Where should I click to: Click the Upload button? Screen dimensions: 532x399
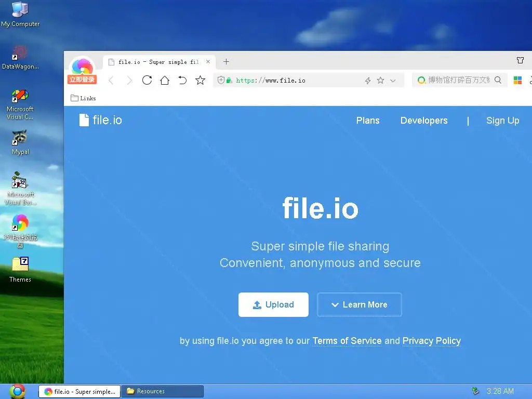click(x=273, y=304)
